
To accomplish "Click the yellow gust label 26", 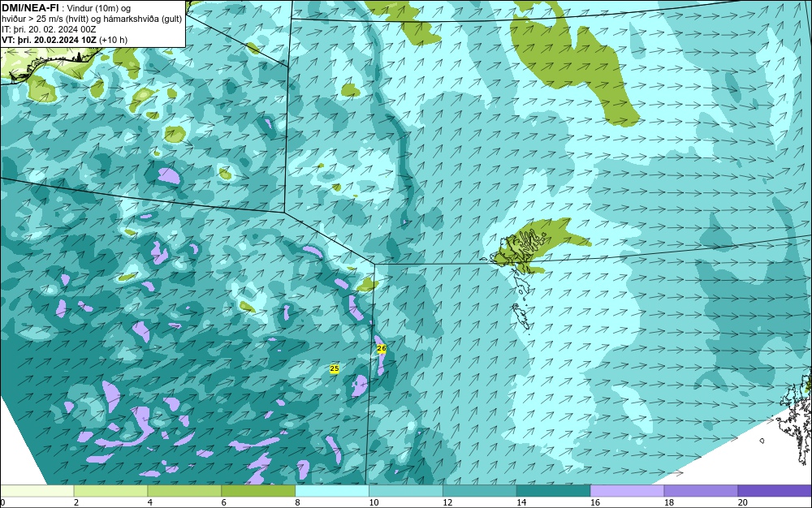I will [382, 349].
